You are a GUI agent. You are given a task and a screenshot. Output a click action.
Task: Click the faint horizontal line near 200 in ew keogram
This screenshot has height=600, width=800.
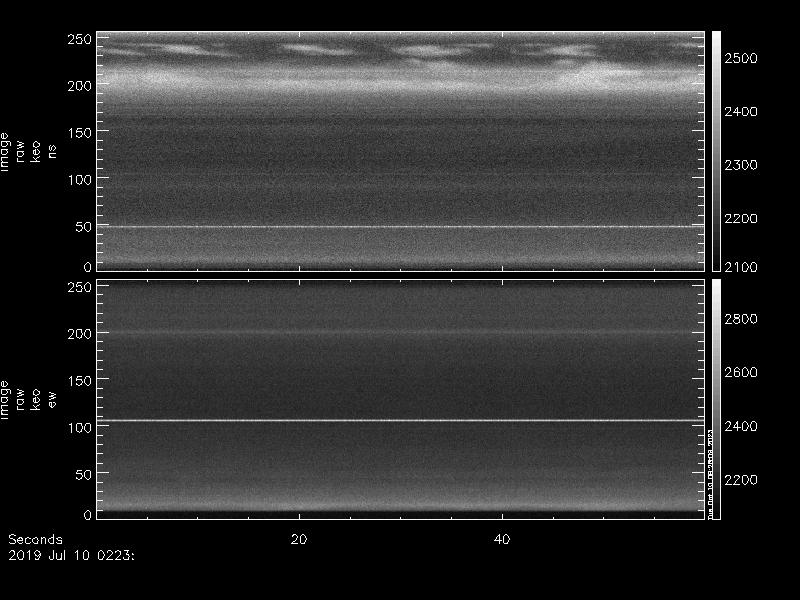tap(401, 333)
